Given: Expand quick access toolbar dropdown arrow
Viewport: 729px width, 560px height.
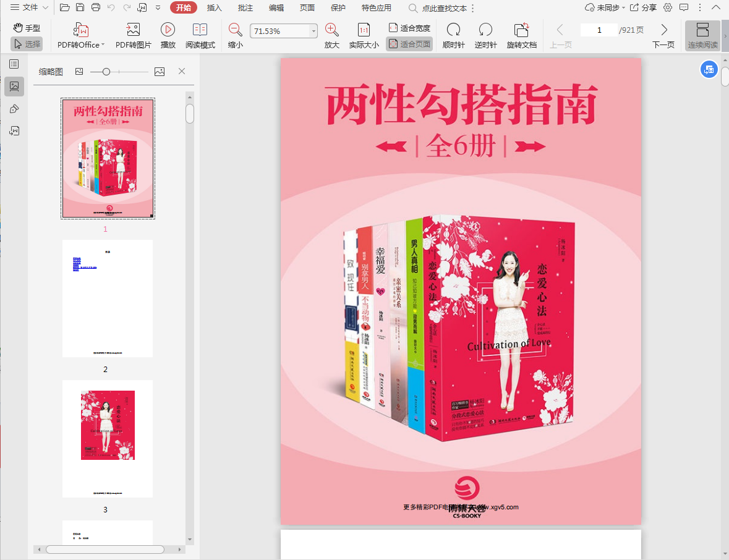Looking at the screenshot, I should (158, 7).
